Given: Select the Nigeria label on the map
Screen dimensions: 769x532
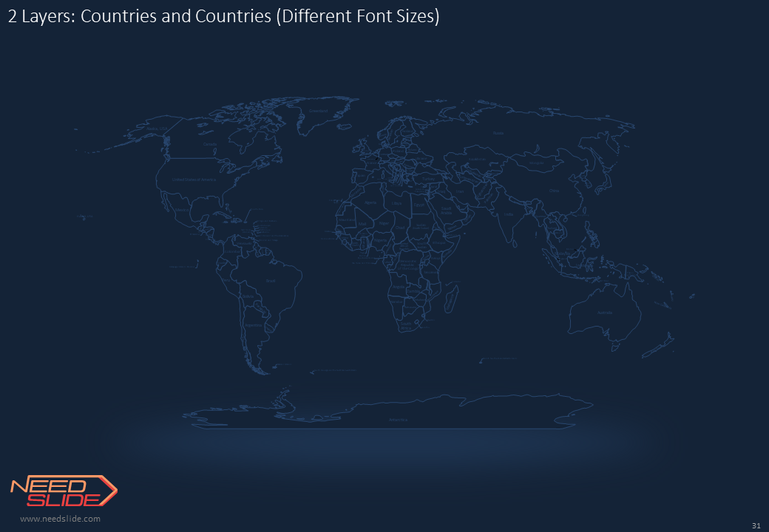Looking at the screenshot, I should 380,241.
